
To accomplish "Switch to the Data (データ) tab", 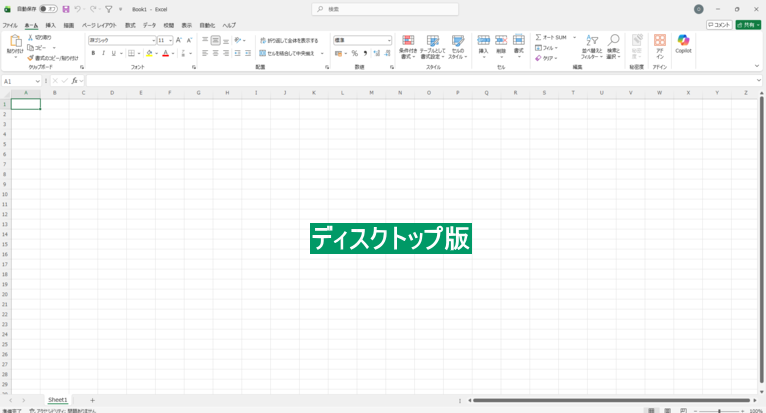I will pos(149,25).
